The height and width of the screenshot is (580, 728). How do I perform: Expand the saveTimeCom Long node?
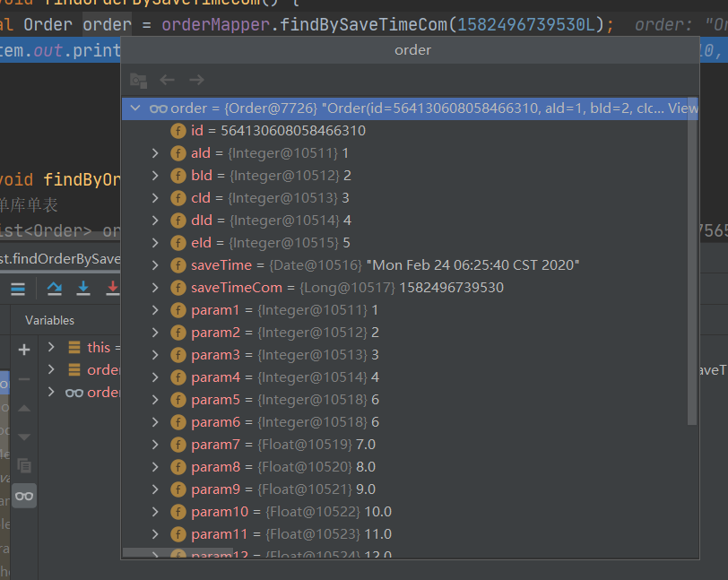[155, 288]
